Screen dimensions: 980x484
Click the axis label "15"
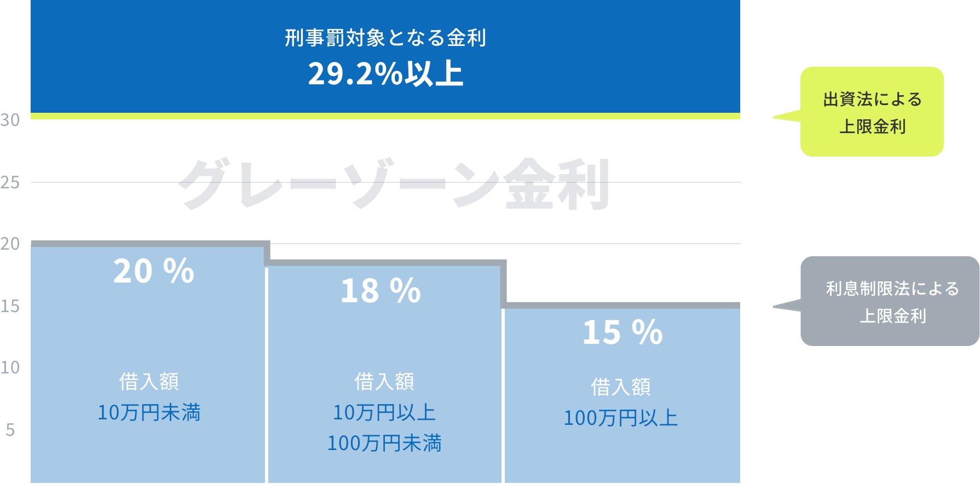[10, 306]
